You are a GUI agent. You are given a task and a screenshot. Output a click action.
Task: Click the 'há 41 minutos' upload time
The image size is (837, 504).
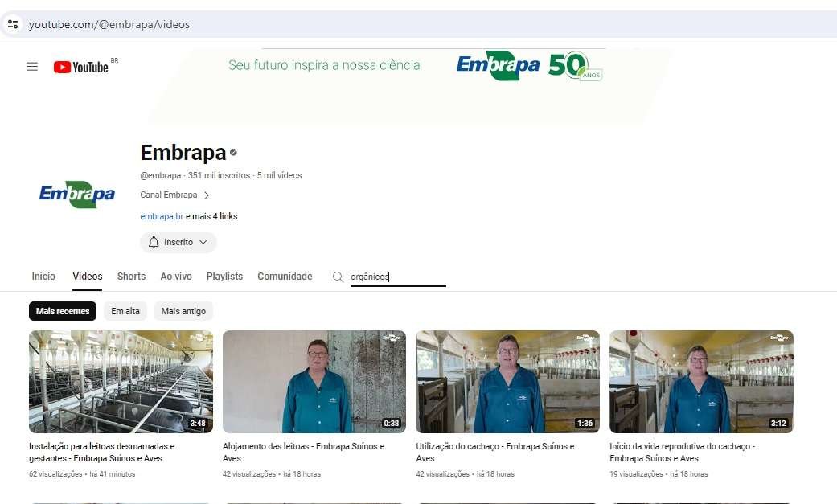pyautogui.click(x=113, y=474)
